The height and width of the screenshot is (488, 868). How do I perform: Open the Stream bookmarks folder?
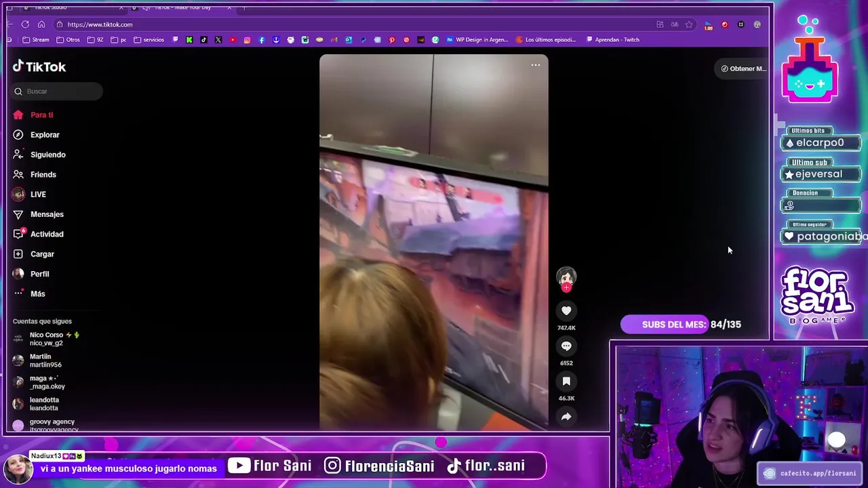pyautogui.click(x=36, y=39)
